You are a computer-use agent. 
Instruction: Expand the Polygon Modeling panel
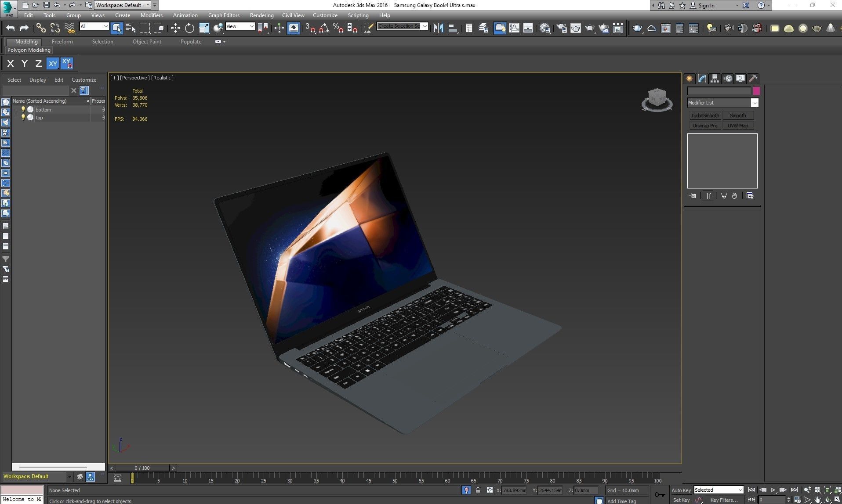click(29, 50)
